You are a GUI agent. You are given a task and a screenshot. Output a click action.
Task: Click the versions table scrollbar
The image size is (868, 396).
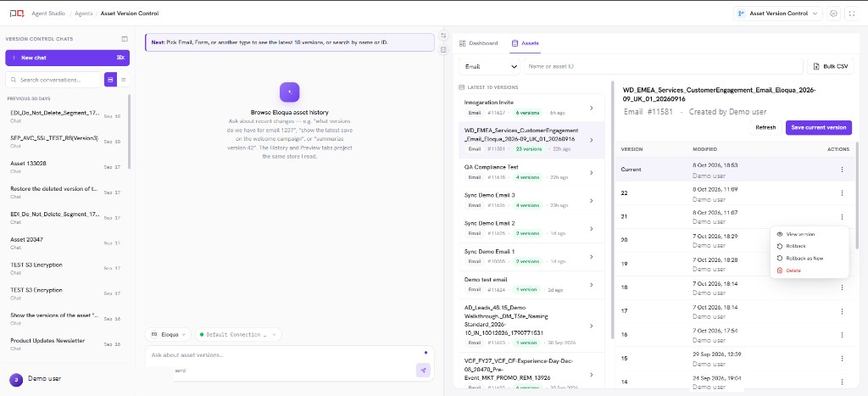[x=857, y=195]
